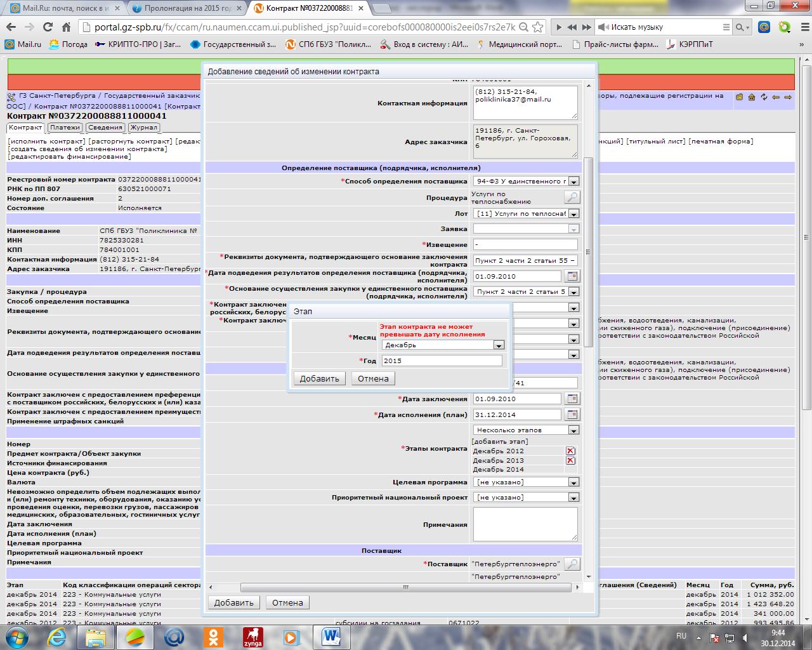This screenshot has width=812, height=650.
Task: Open the procedure search magnifier for Процедура
Action: 572,197
